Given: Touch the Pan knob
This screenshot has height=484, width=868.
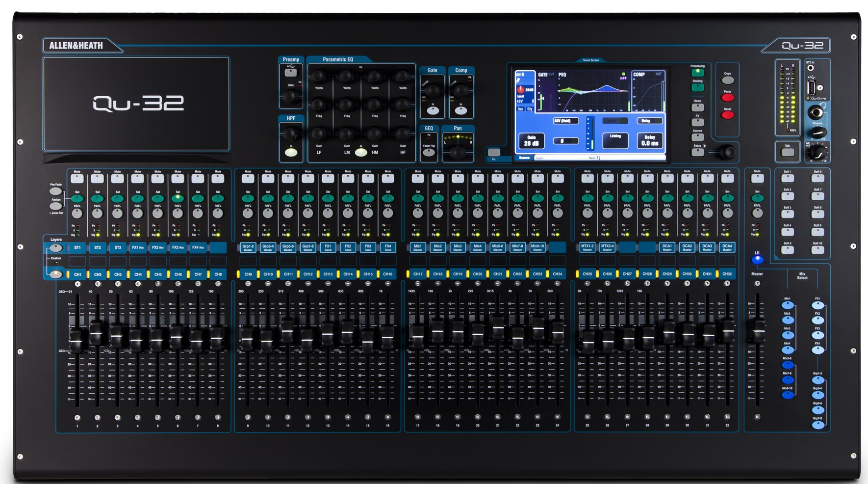Looking at the screenshot, I should pos(458,153).
